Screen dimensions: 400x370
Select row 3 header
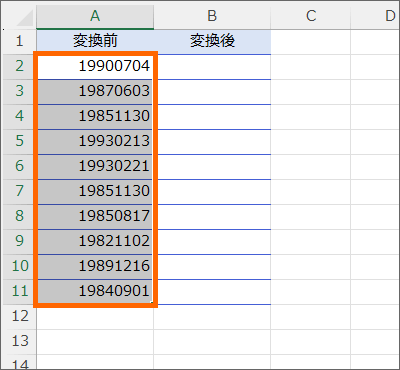[x=19, y=92]
